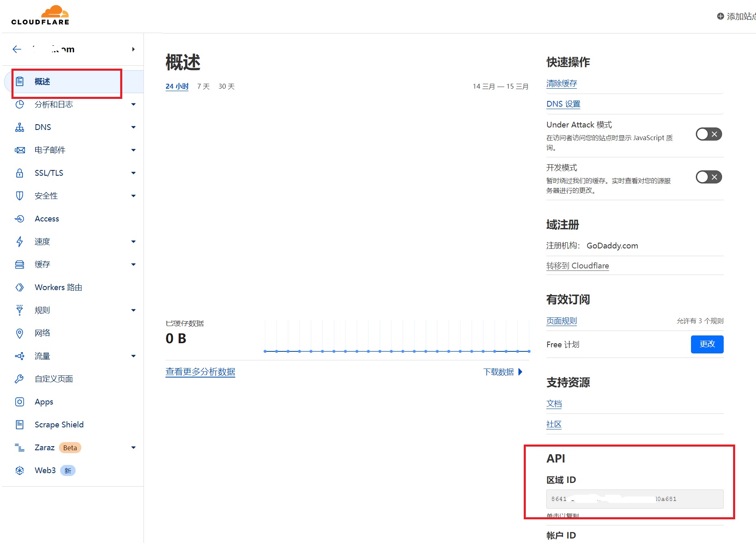
Task: Expand the DNS submenu arrow
Action: [133, 127]
